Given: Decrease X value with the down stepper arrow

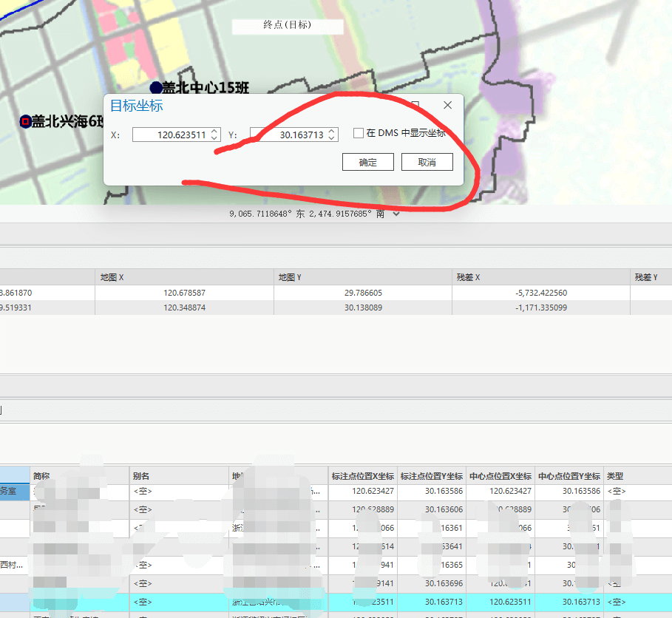Looking at the screenshot, I should (x=214, y=138).
